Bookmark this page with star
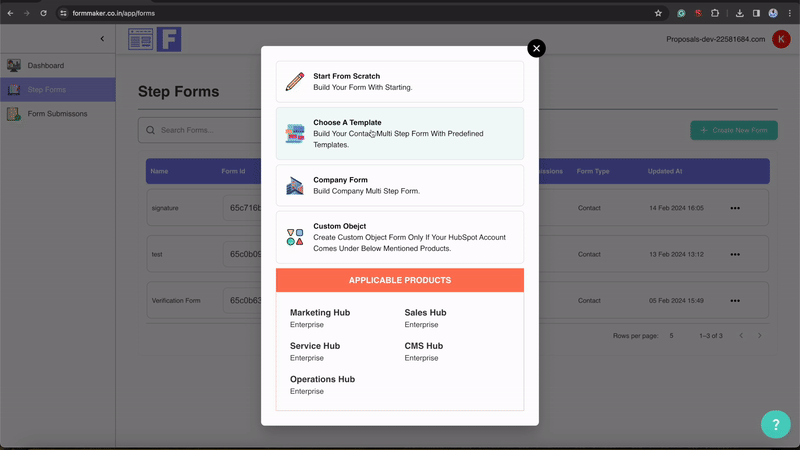This screenshot has width=800, height=450. [x=658, y=13]
